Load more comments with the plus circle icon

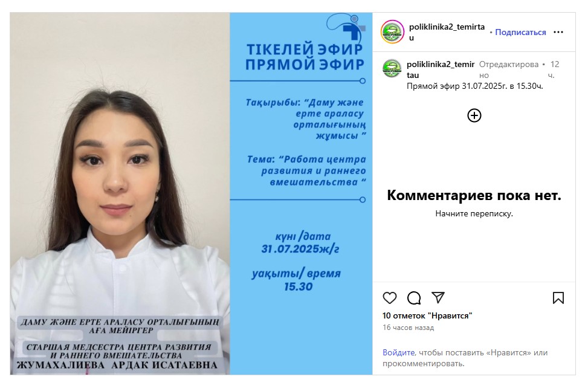point(474,115)
